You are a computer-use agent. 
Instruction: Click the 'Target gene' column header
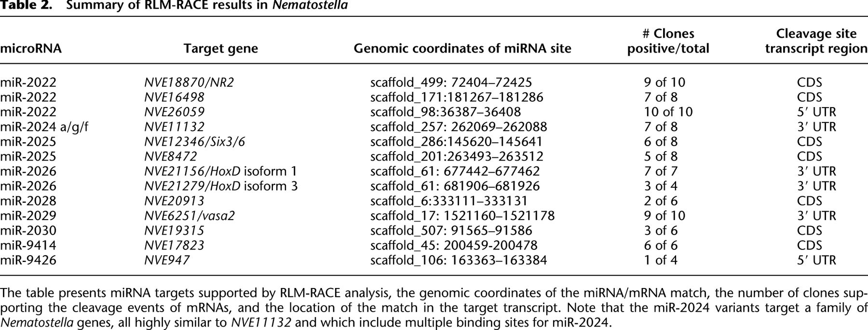pyautogui.click(x=220, y=49)
